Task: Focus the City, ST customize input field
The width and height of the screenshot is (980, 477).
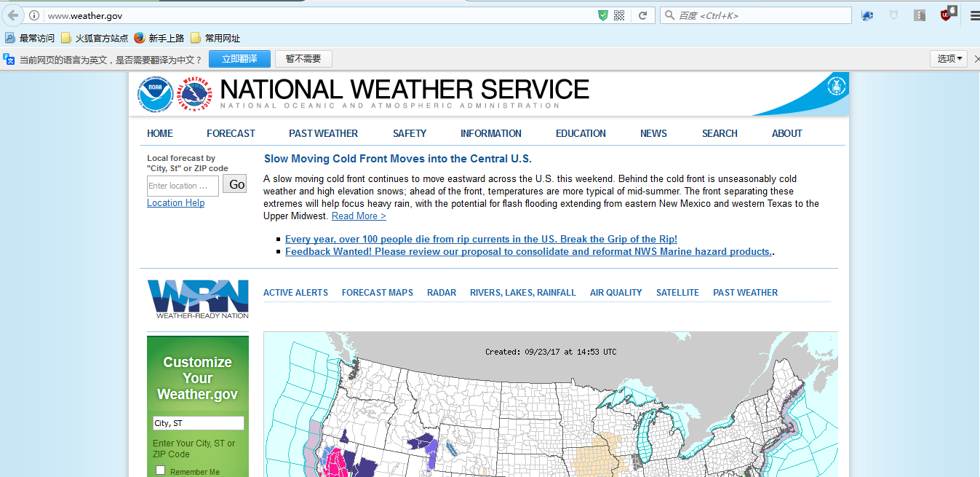Action: tap(198, 423)
